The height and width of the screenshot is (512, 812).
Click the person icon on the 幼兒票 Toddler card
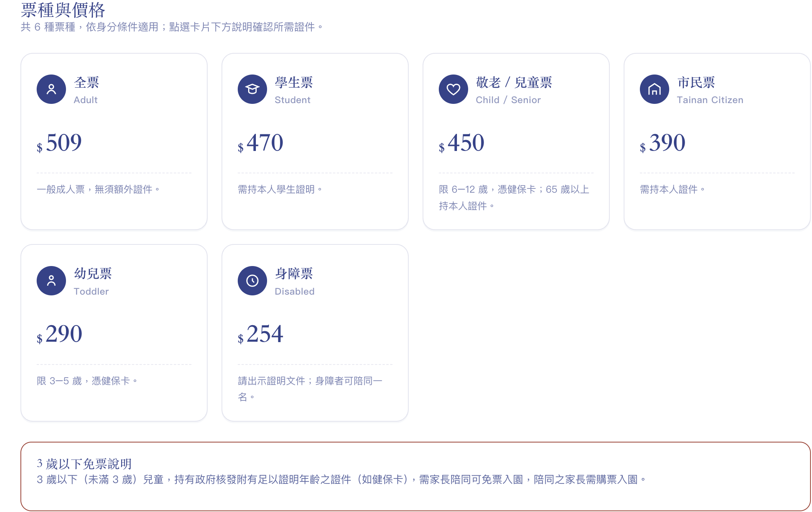tap(51, 281)
